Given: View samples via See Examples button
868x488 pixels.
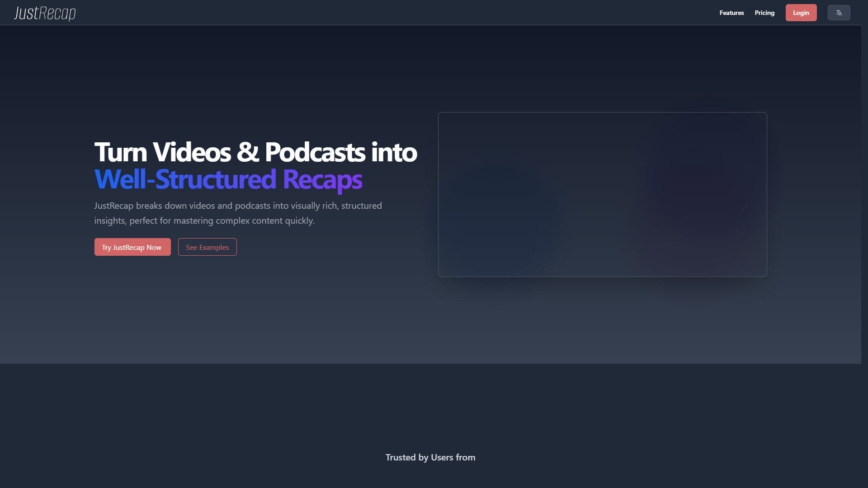Looking at the screenshot, I should click(x=208, y=247).
